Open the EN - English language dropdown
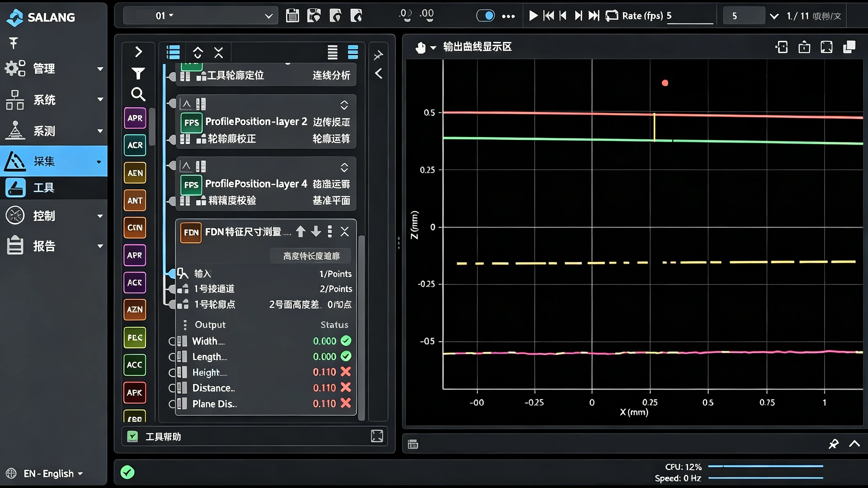This screenshot has width=868, height=488. point(53,473)
